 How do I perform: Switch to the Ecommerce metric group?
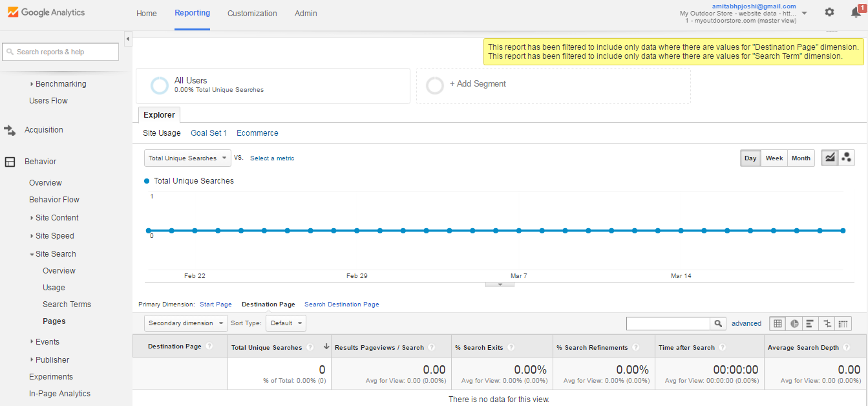click(x=257, y=133)
